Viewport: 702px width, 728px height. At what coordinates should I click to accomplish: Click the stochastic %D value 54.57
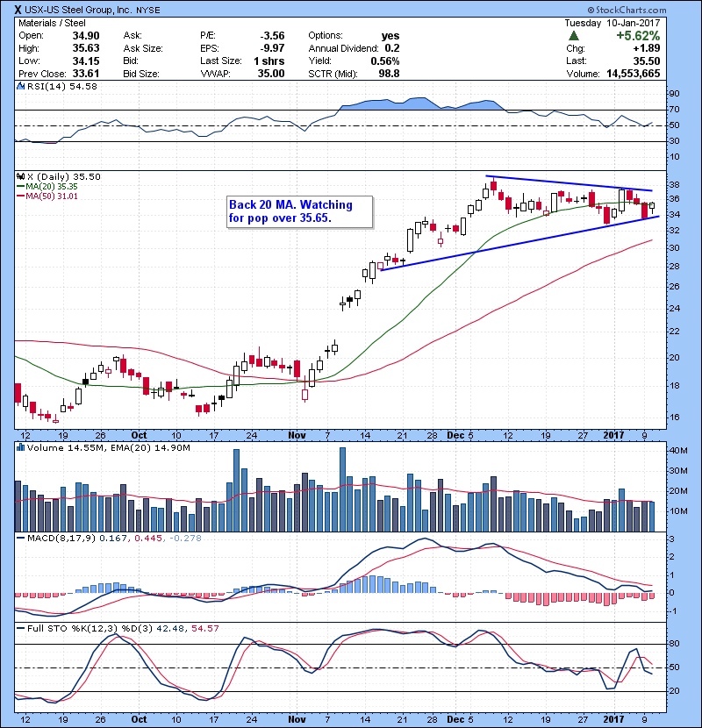(204, 629)
